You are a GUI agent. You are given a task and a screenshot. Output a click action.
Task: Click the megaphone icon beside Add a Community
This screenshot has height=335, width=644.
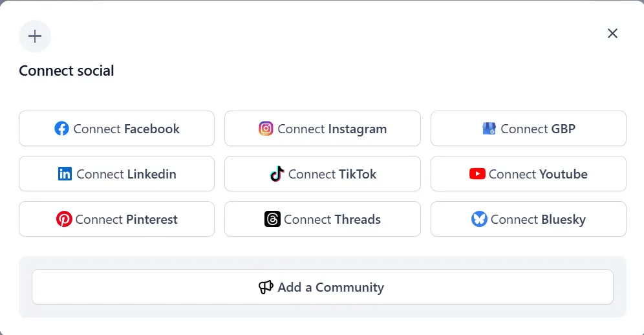tap(266, 287)
